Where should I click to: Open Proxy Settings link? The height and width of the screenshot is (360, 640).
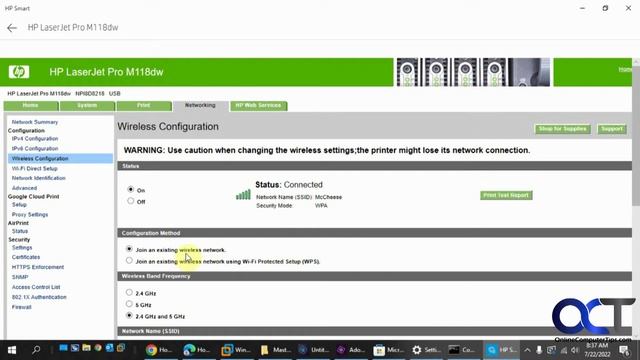coord(30,215)
